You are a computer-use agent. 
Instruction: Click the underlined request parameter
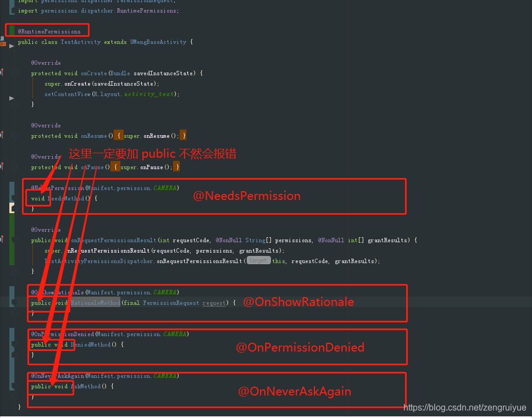[x=214, y=303]
